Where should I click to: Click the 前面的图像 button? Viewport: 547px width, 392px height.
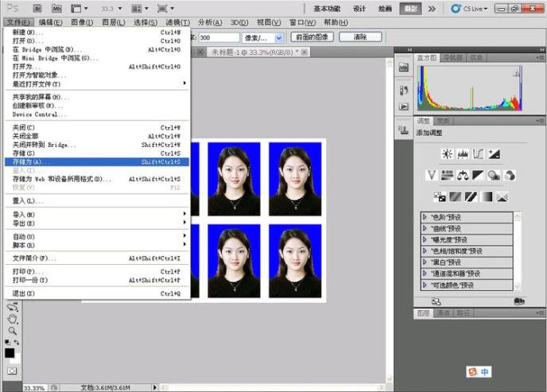312,37
